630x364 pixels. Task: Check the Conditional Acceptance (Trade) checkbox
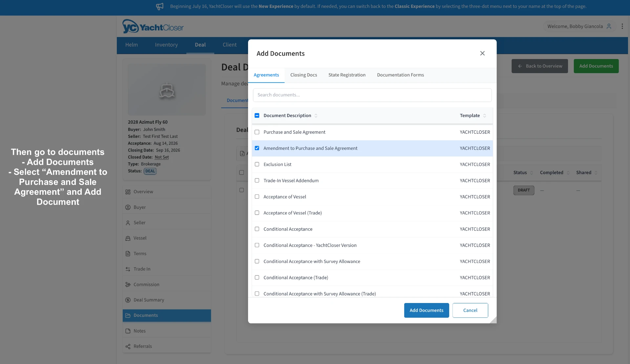tap(257, 277)
